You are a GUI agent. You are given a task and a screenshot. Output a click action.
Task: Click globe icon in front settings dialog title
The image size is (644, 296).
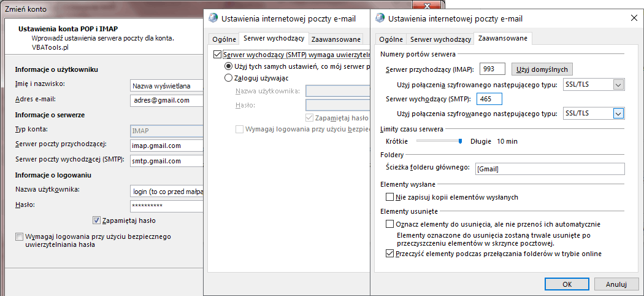pyautogui.click(x=380, y=18)
